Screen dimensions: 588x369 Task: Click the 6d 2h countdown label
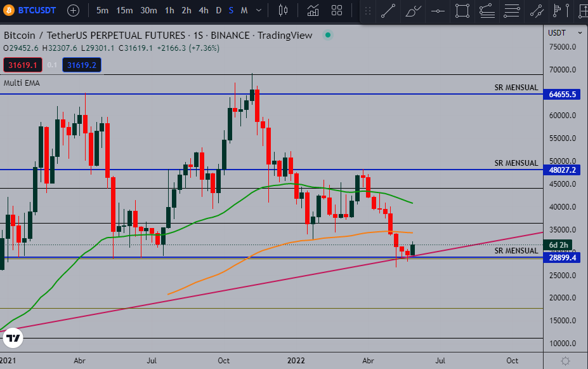558,245
